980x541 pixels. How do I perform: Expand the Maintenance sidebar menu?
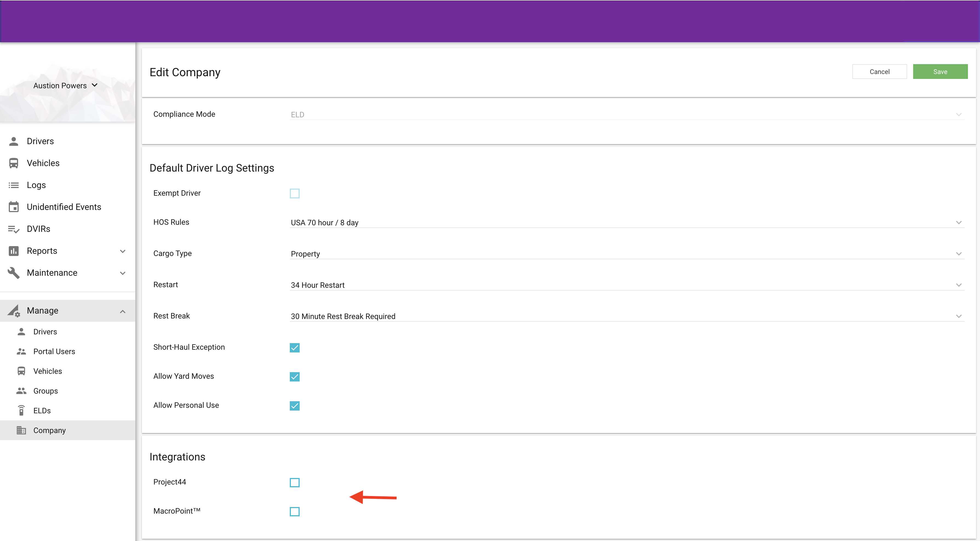coord(67,273)
